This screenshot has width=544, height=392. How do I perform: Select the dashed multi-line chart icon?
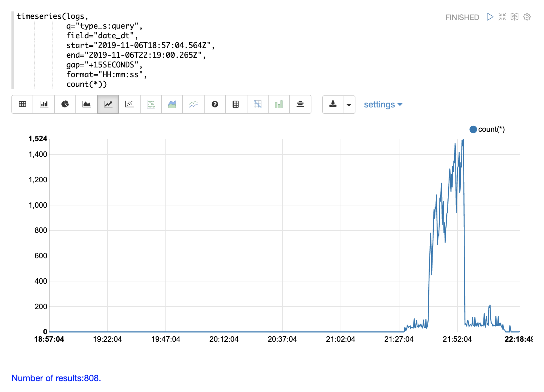pyautogui.click(x=193, y=104)
